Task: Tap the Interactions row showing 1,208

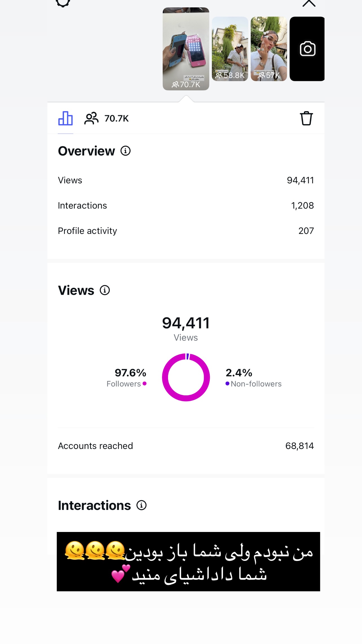Action: pos(186,205)
